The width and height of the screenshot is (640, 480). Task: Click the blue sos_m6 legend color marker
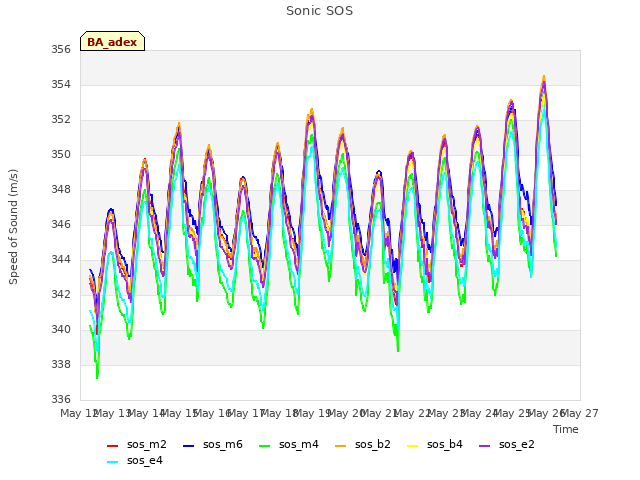coord(188,446)
